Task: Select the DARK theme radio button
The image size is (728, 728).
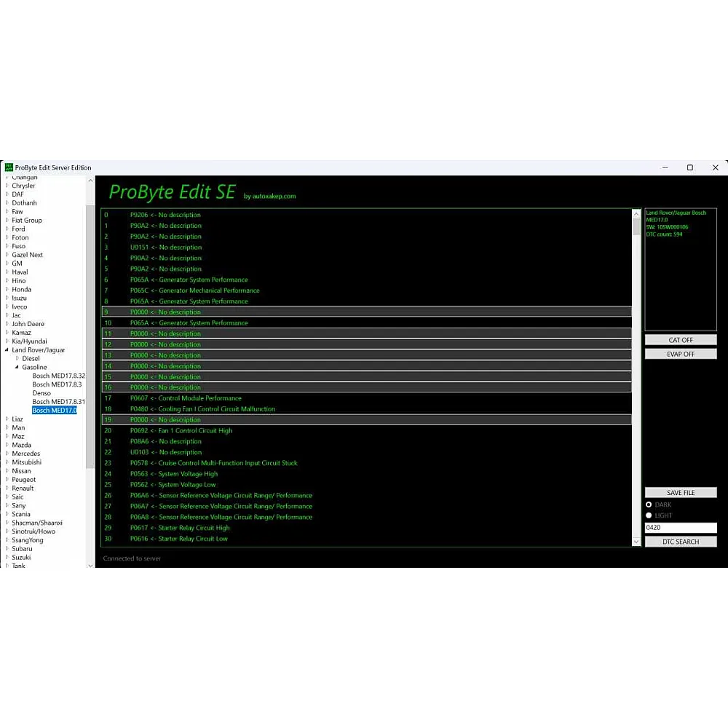Action: click(x=649, y=505)
